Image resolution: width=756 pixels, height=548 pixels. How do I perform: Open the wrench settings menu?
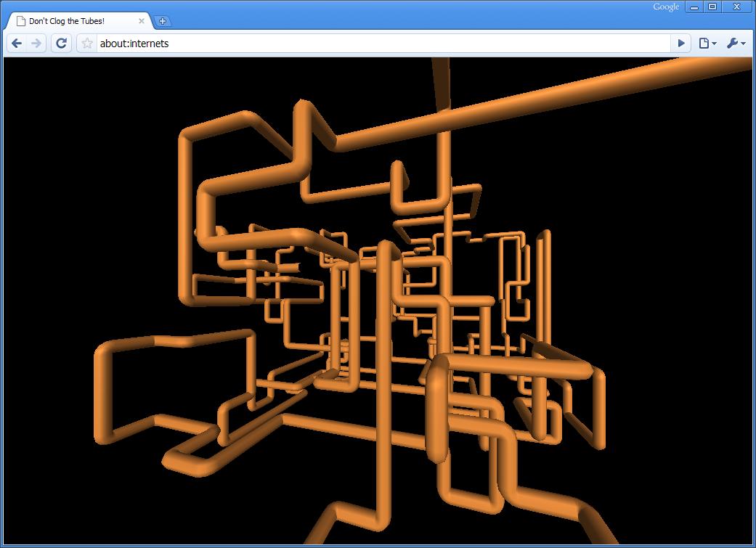point(735,44)
